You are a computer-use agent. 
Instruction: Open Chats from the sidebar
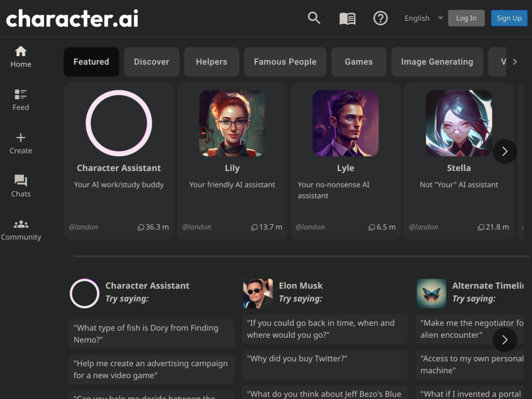tap(21, 186)
